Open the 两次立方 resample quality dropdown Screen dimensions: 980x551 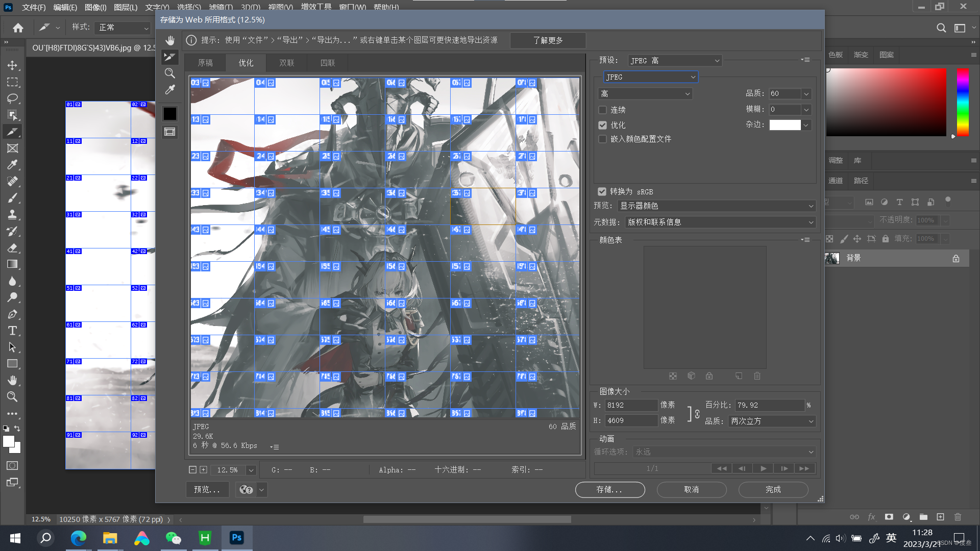(x=772, y=421)
